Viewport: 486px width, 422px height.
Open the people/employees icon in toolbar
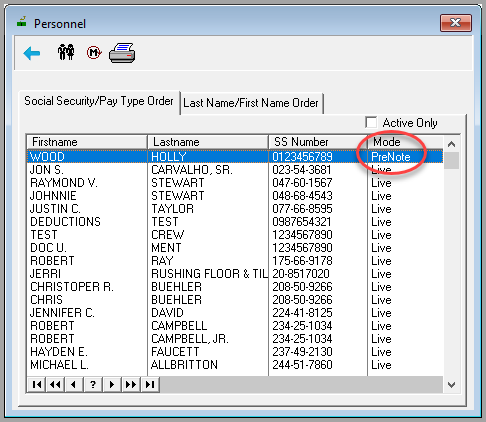66,52
